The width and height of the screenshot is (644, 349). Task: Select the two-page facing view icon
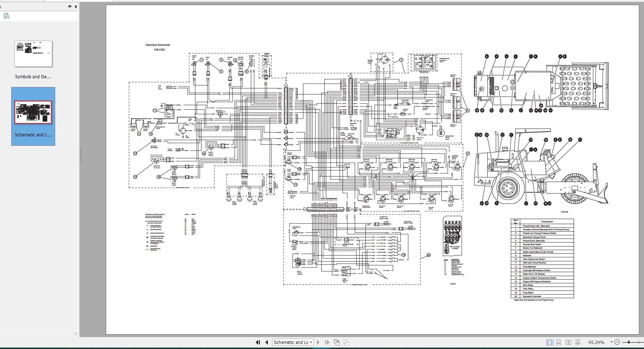[x=568, y=342]
